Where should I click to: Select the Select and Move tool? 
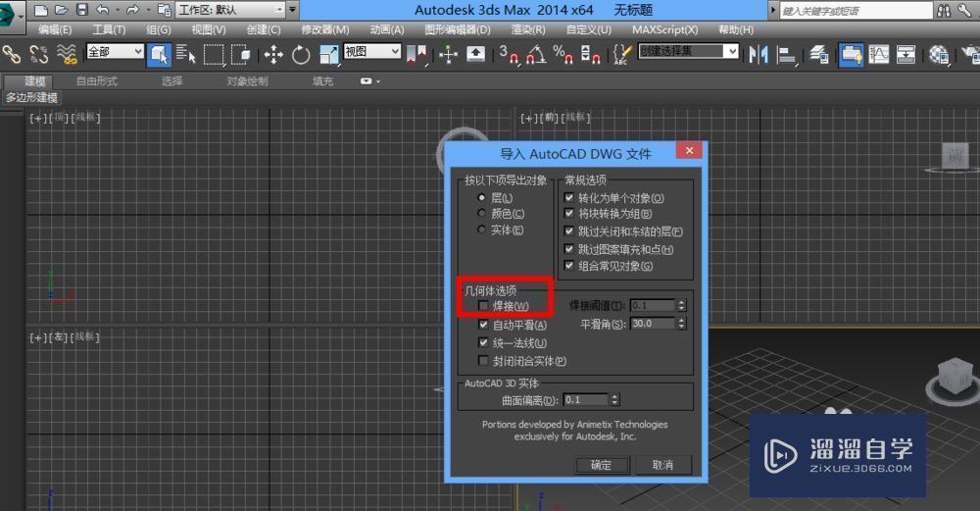coord(273,54)
